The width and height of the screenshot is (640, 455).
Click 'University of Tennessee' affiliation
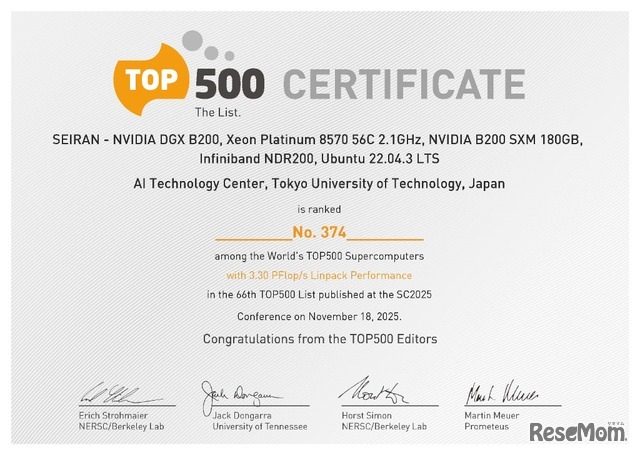tap(260, 426)
